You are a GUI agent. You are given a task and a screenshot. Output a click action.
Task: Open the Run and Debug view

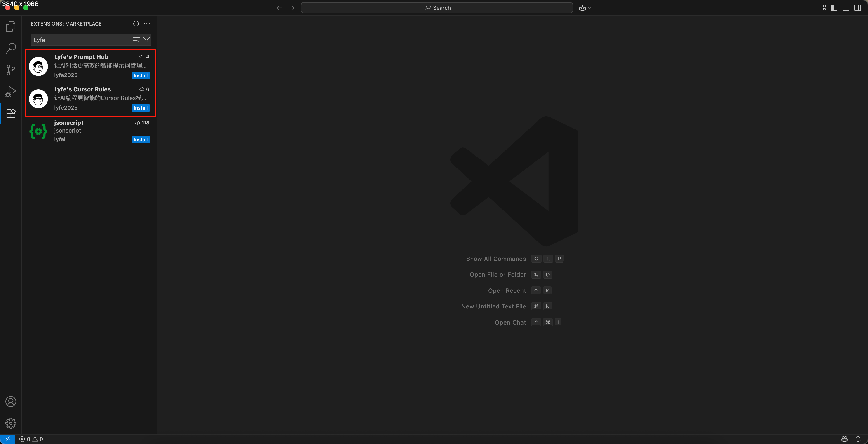(x=11, y=91)
